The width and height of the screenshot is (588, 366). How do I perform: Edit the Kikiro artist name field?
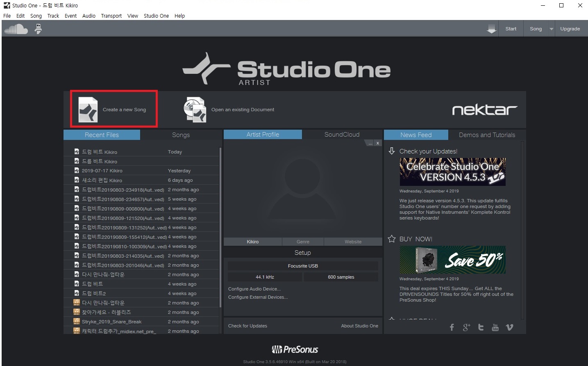click(253, 242)
